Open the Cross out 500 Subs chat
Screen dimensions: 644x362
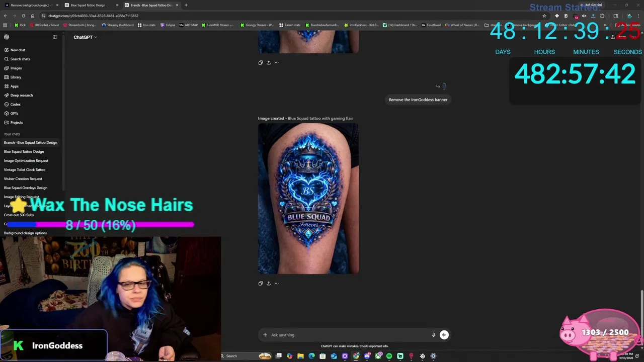pyautogui.click(x=19, y=215)
